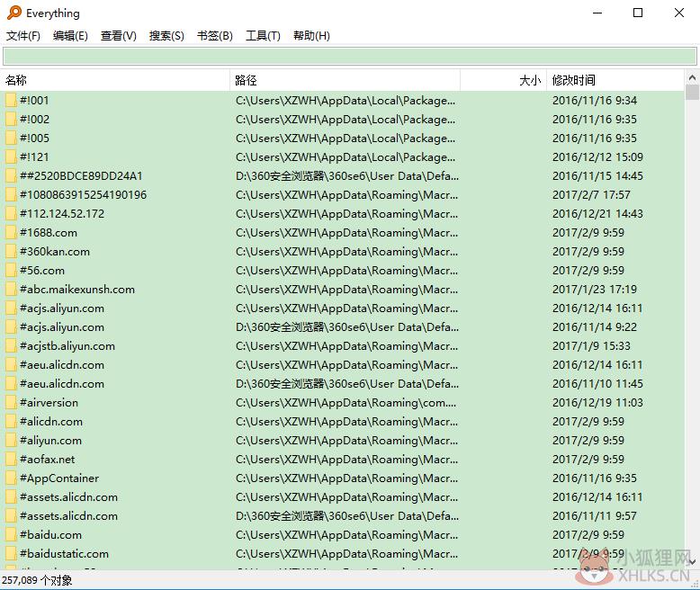Click folder icon of #aliyun.com

point(11,440)
